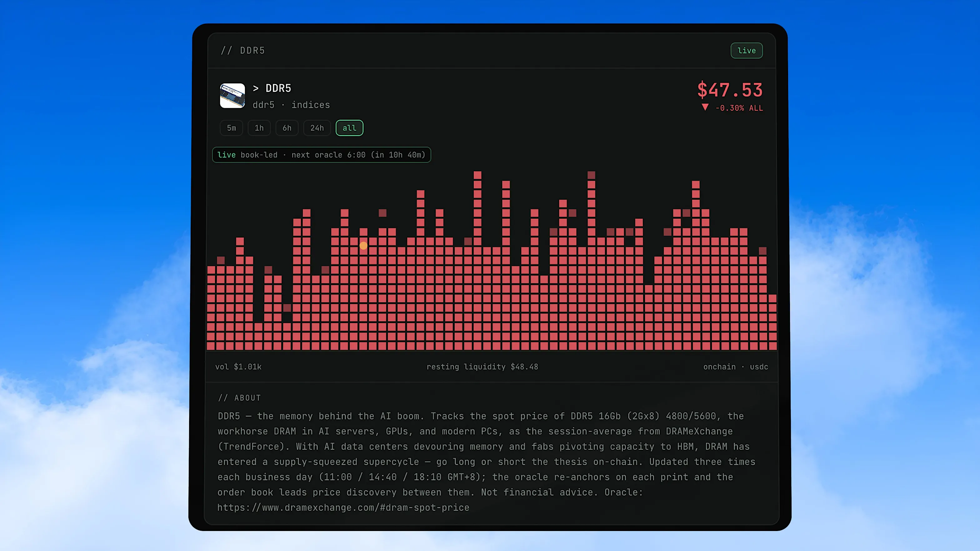Viewport: 980px width, 551px height.
Task: Click the red down-triangle price change icon
Action: pos(705,108)
